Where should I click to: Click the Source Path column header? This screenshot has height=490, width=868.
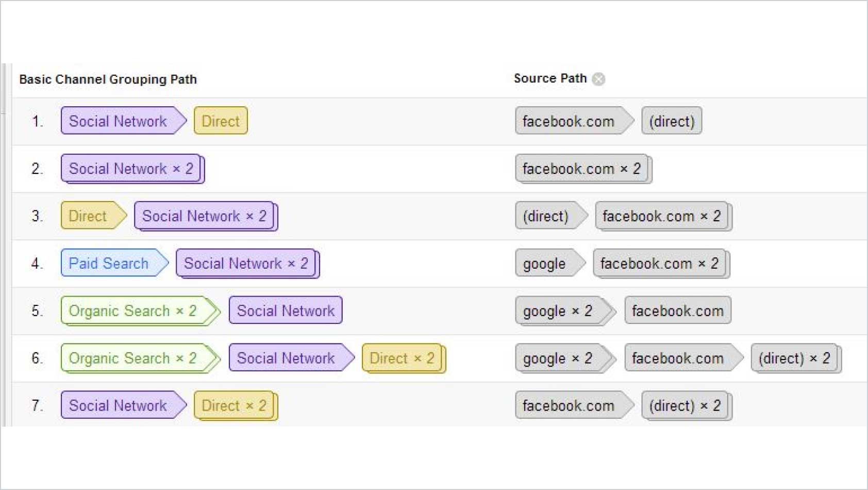click(x=549, y=78)
